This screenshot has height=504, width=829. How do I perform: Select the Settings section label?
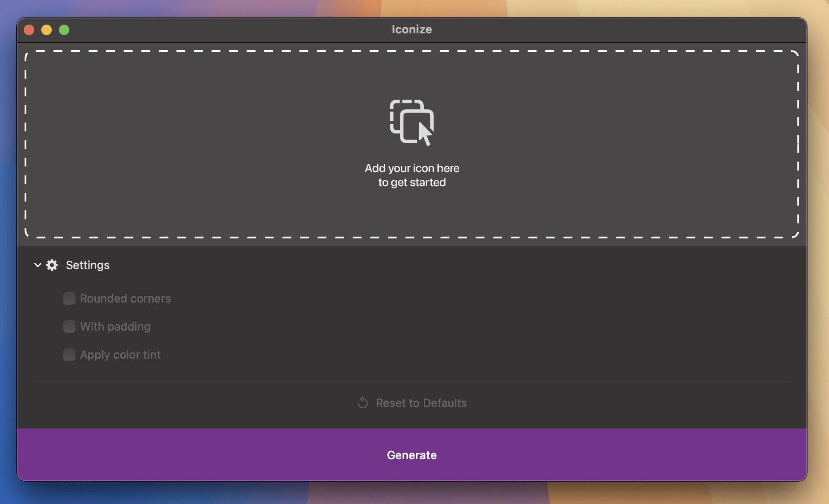[87, 265]
